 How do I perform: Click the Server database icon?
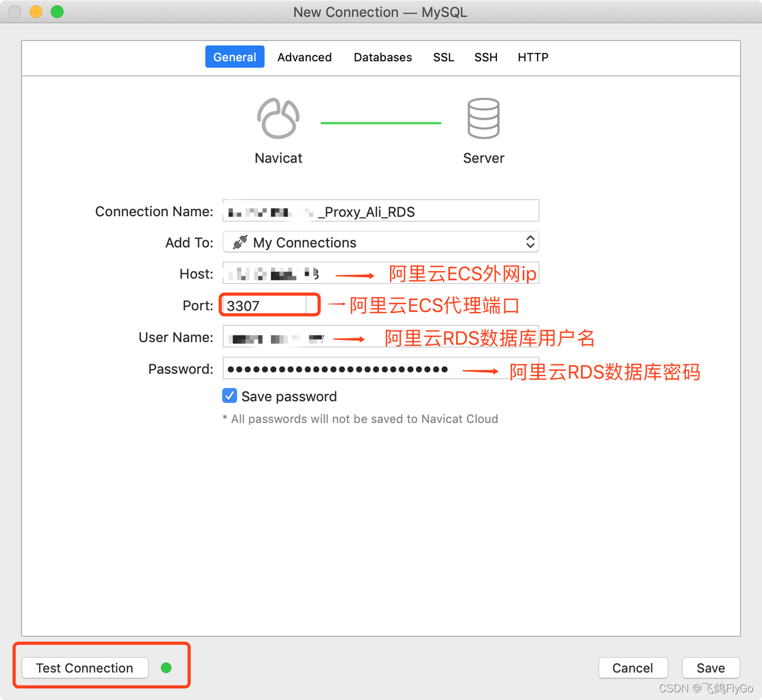point(483,118)
